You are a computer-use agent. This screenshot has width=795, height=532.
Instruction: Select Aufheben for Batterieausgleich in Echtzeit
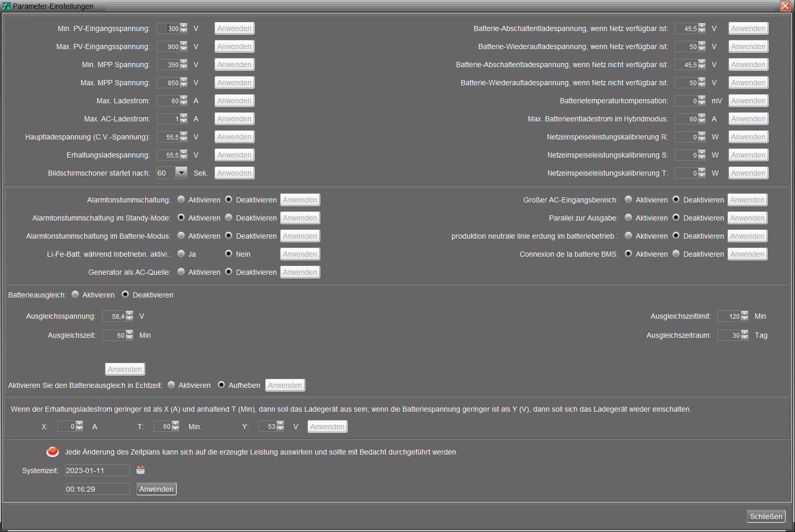(x=221, y=385)
